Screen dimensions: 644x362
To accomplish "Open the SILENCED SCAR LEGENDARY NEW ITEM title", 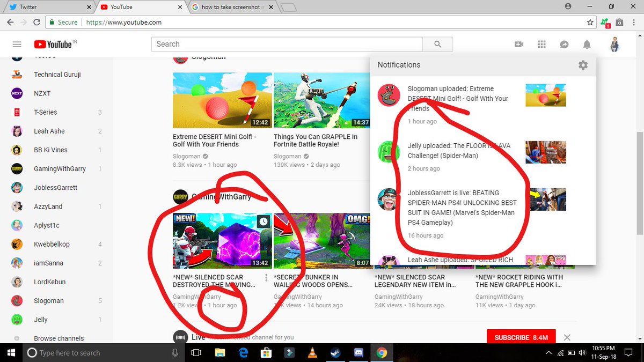I will [x=415, y=281].
